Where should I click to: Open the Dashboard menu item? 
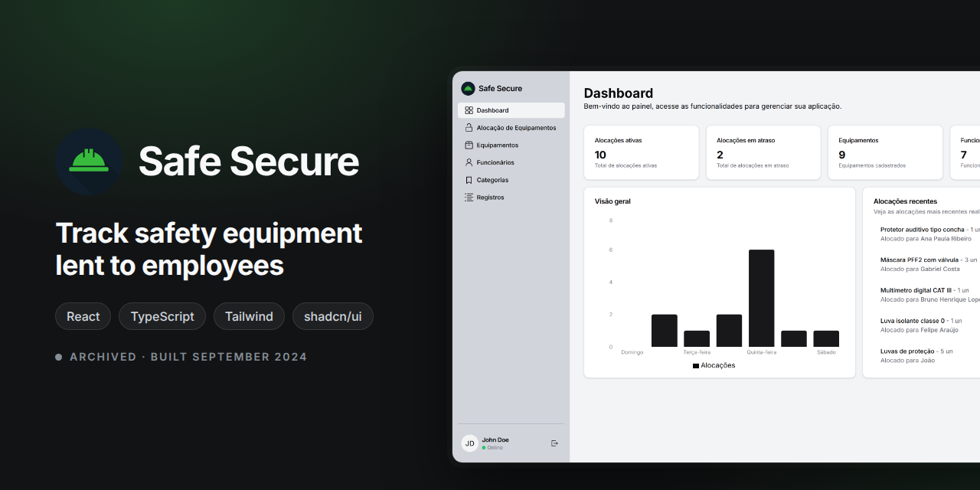click(511, 110)
